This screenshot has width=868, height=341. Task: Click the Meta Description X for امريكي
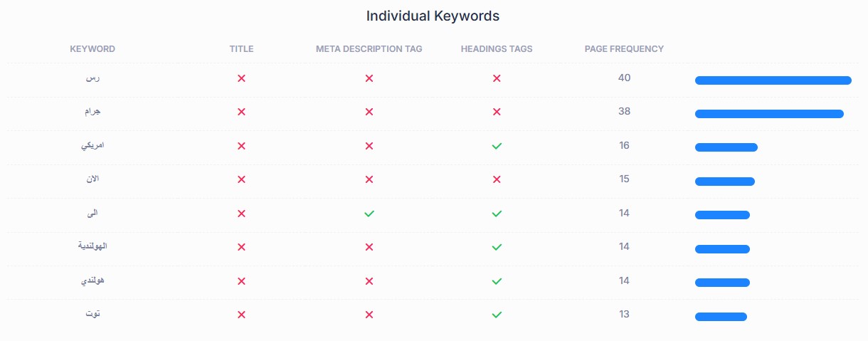[x=369, y=146]
